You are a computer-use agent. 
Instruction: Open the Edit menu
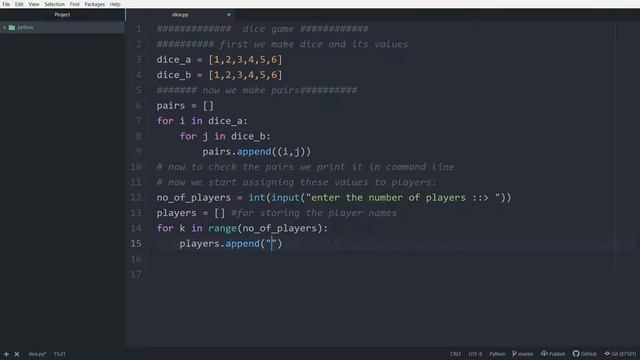click(19, 4)
